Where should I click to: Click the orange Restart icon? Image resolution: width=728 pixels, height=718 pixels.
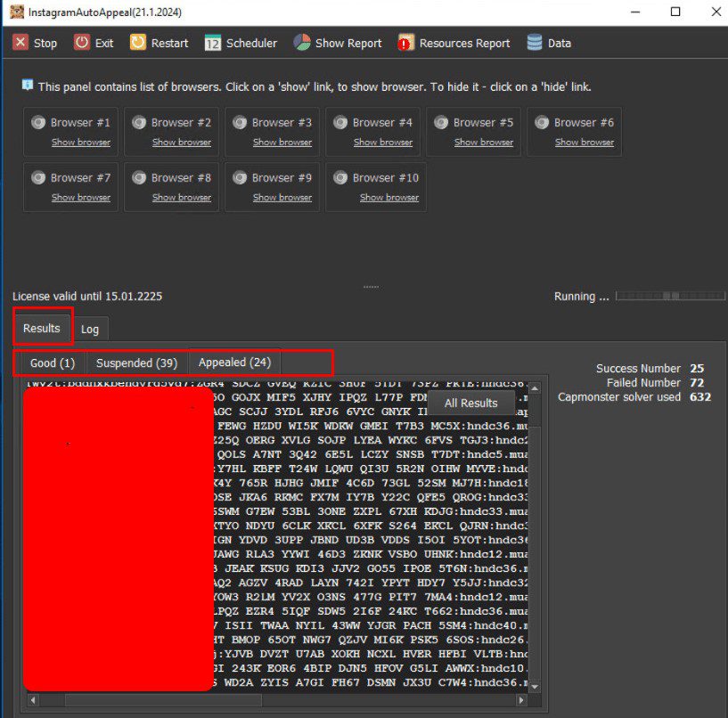point(138,42)
